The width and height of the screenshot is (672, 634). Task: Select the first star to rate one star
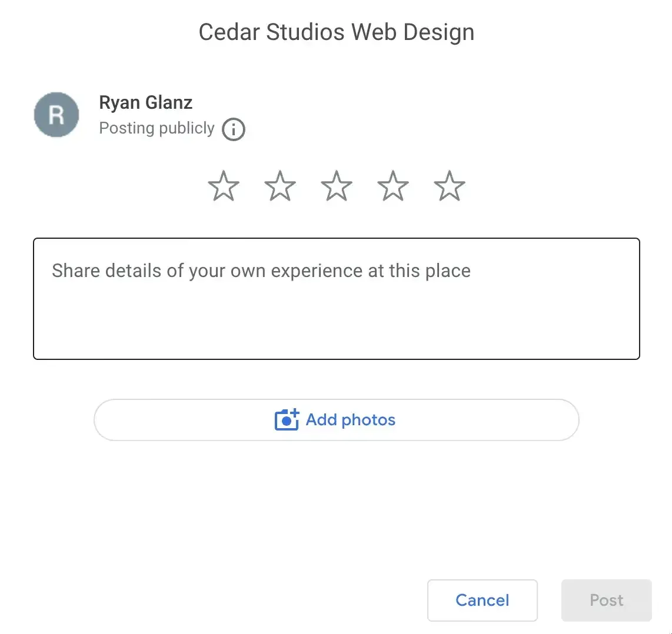pyautogui.click(x=223, y=185)
